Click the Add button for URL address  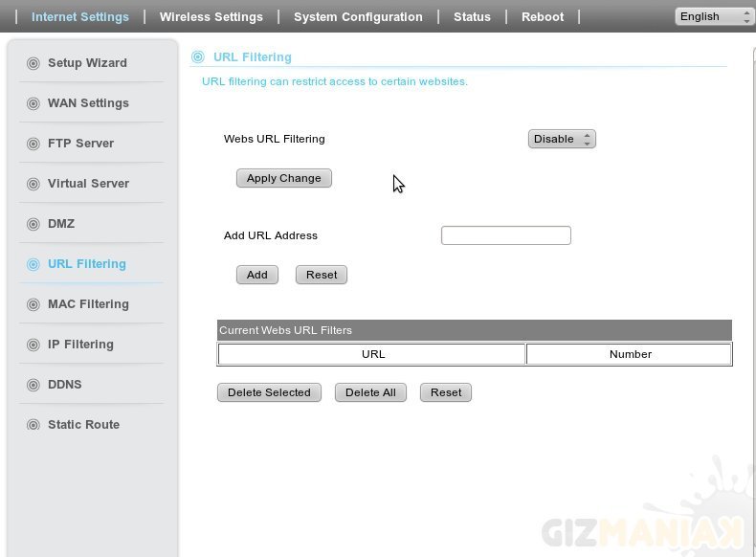[x=257, y=275]
